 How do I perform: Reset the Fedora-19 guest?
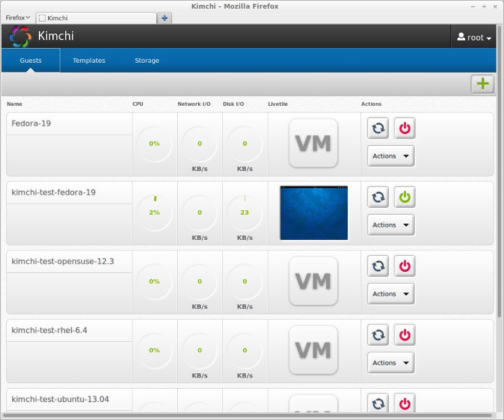coord(378,128)
